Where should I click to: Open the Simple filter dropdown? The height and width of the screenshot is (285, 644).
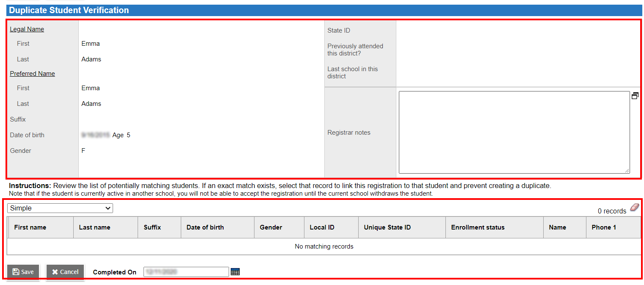(60, 208)
